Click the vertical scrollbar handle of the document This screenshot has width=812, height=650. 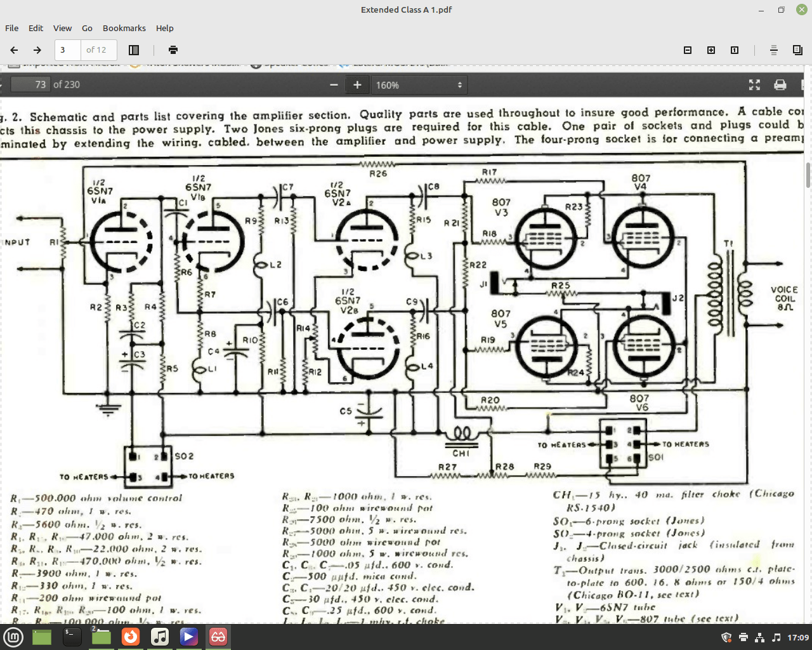coord(808,175)
